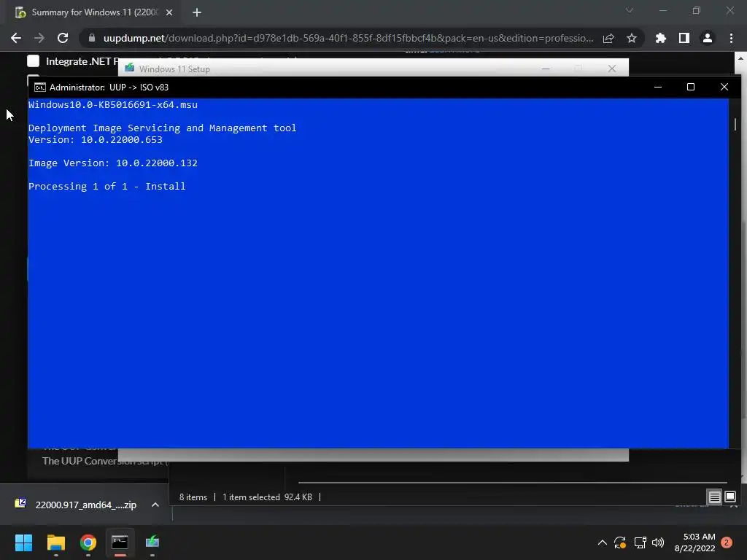
Task: Open clock and calendar 5:03 AM
Action: (694, 542)
